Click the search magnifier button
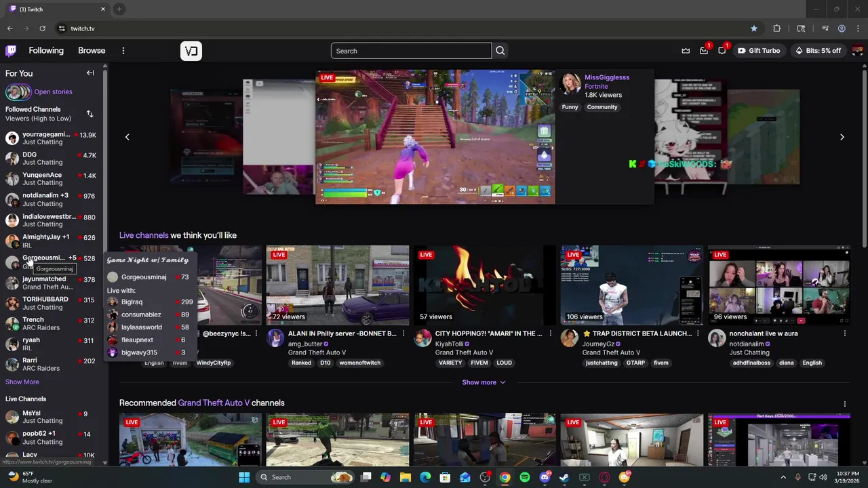Image resolution: width=868 pixels, height=488 pixels. [500, 51]
